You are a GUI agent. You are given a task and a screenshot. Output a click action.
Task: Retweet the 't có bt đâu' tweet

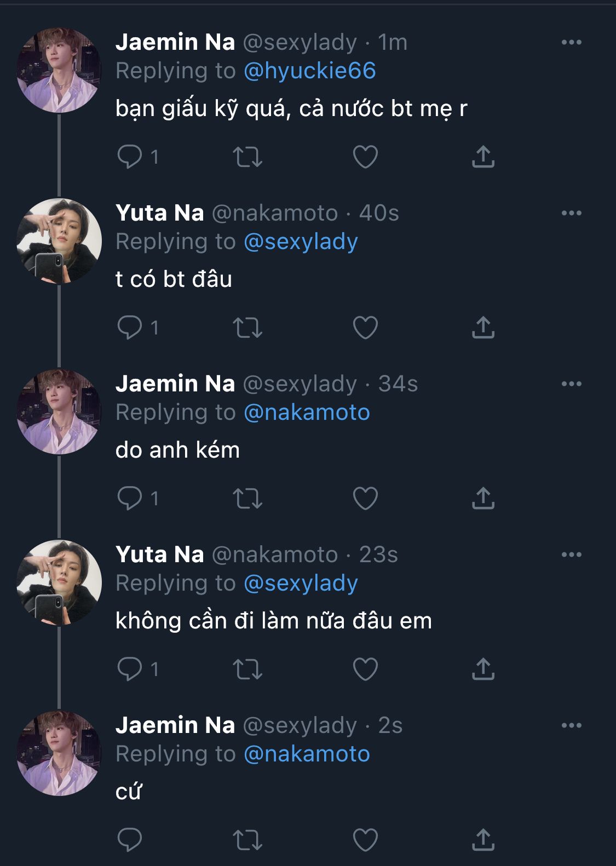tap(247, 328)
